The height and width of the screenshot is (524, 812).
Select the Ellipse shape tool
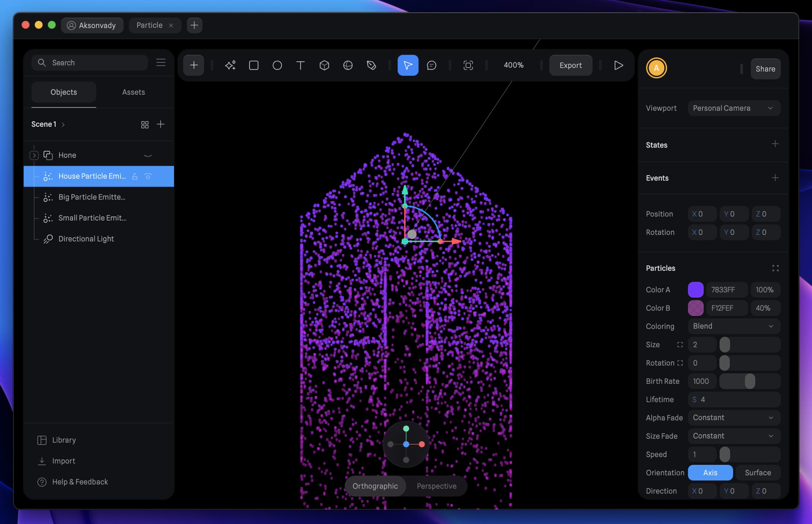(x=277, y=65)
